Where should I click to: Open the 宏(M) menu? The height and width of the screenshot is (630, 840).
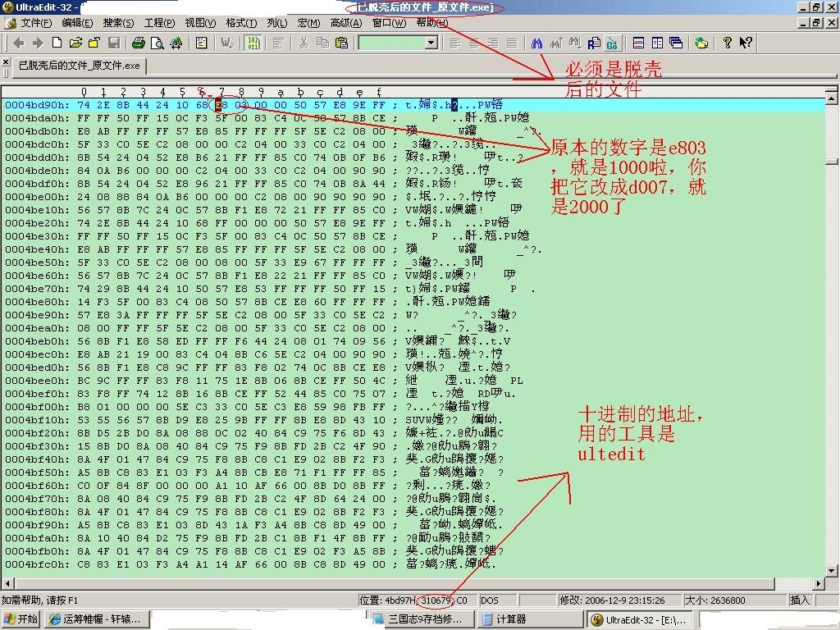[308, 23]
